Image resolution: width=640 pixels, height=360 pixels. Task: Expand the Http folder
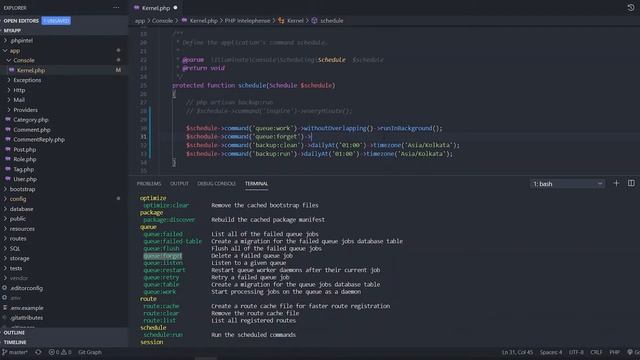point(9,90)
